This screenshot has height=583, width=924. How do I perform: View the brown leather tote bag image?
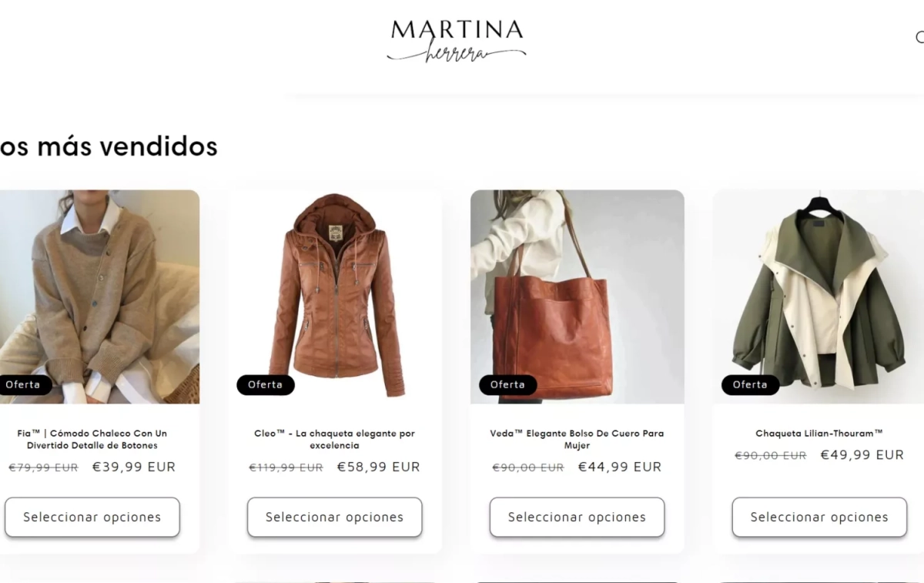click(x=577, y=297)
